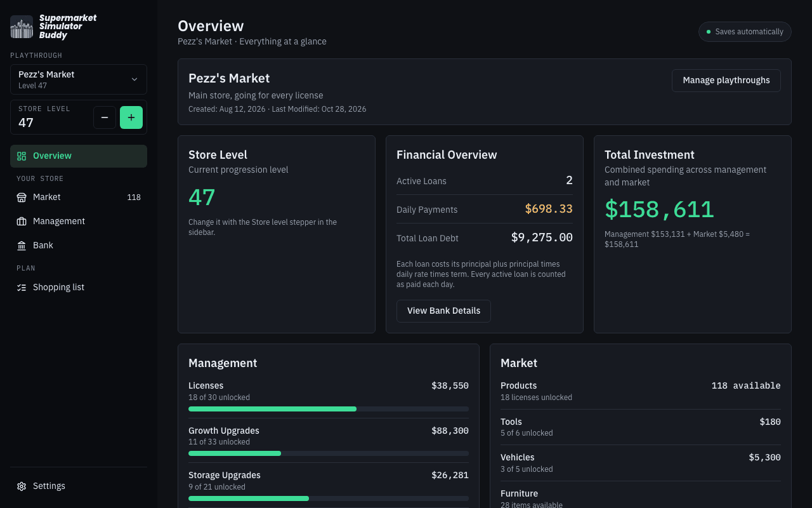
Task: Click the View Bank Details button
Action: coord(443,311)
